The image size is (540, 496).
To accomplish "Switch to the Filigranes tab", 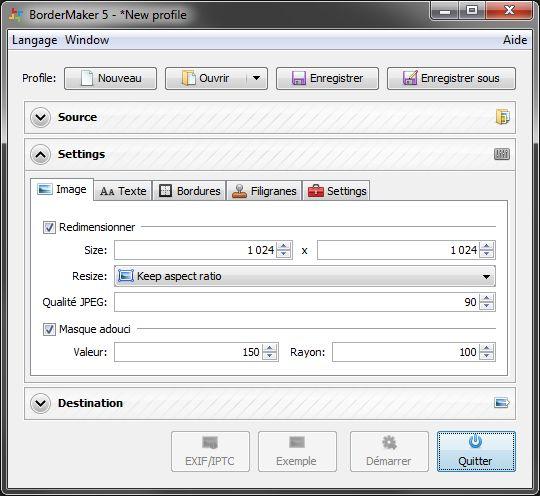I will click(x=264, y=190).
